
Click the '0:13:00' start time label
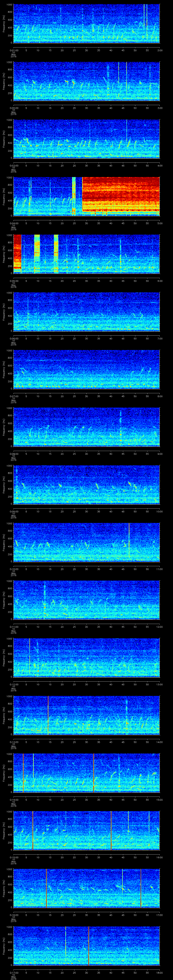14,742
